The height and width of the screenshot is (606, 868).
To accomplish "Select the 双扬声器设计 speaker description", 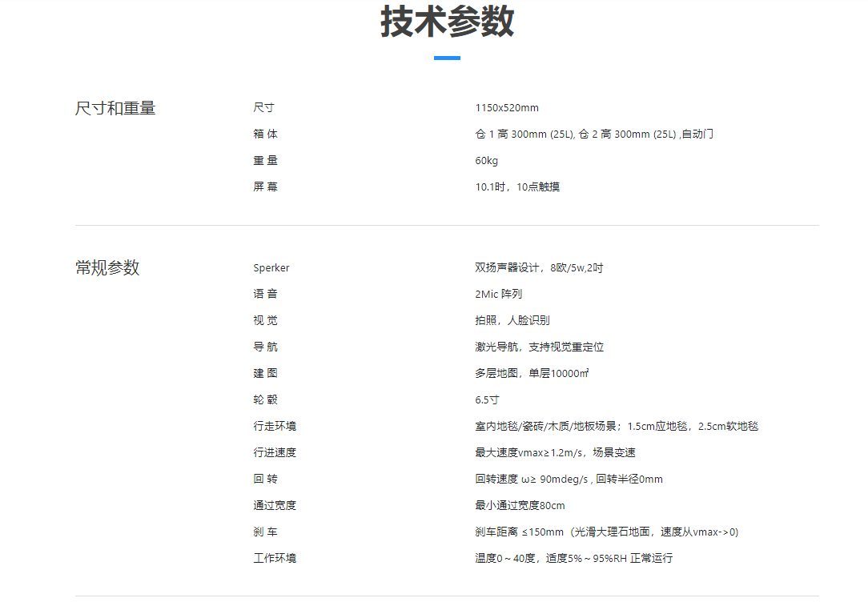I will coord(539,268).
